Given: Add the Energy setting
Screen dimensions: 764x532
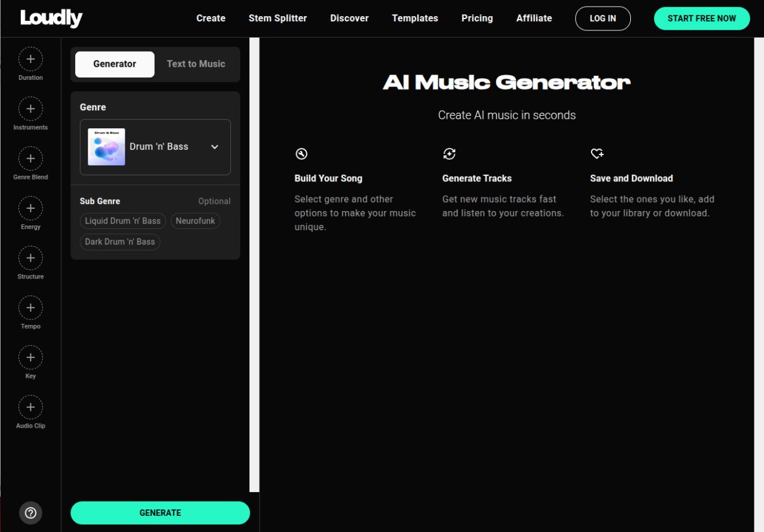Looking at the screenshot, I should click(x=30, y=208).
